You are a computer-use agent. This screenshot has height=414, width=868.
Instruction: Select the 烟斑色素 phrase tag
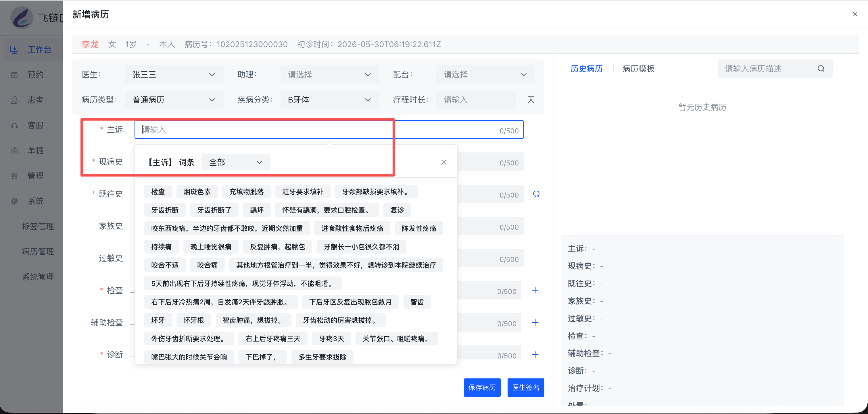pos(197,191)
